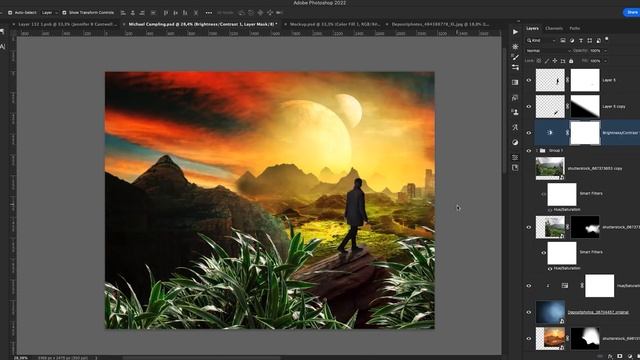Open Opacity slider dropdown arrow
The width and height of the screenshot is (640, 360).
coord(605,51)
